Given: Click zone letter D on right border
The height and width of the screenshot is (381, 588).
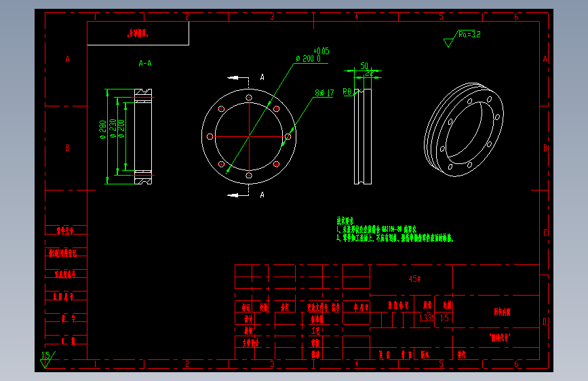Looking at the screenshot, I should (545, 321).
